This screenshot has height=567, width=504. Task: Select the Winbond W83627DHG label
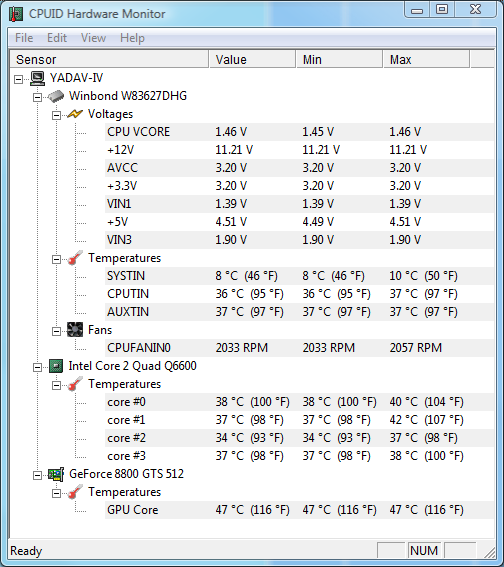coord(128,96)
